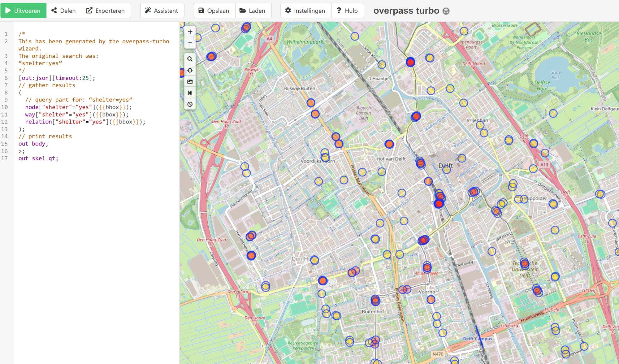Click the relation["shelter"="yes"] query line
This screenshot has width=619, height=364.
[x=85, y=122]
